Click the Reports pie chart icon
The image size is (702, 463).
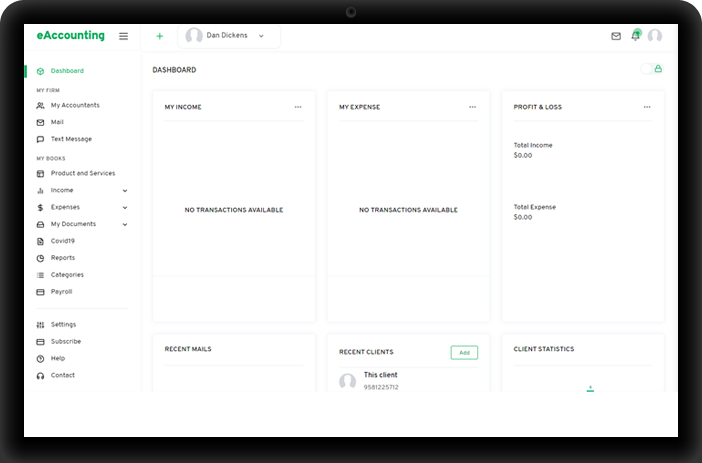click(40, 258)
